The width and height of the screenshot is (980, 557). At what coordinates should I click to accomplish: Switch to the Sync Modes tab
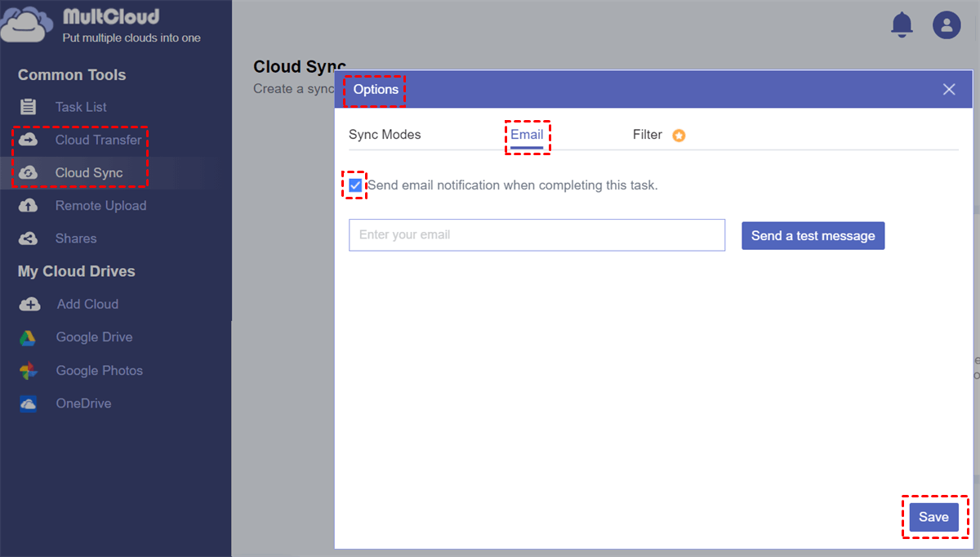[385, 135]
